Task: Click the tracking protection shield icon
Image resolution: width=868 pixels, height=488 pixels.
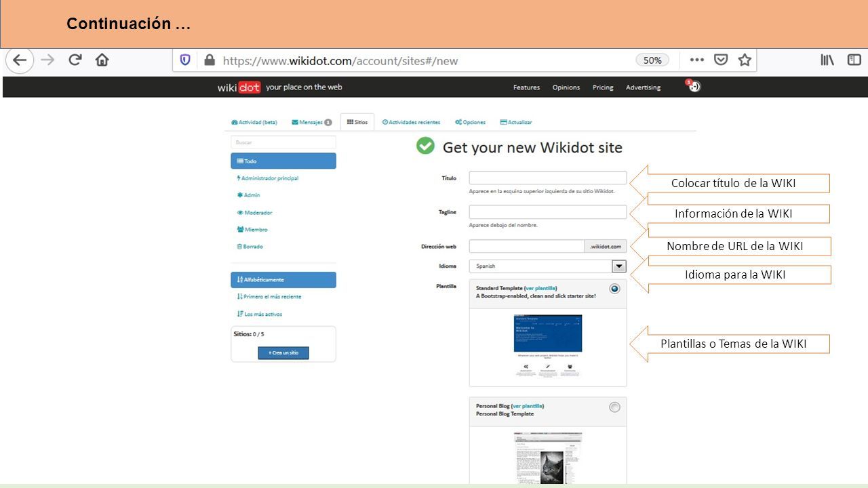Action: pos(185,60)
